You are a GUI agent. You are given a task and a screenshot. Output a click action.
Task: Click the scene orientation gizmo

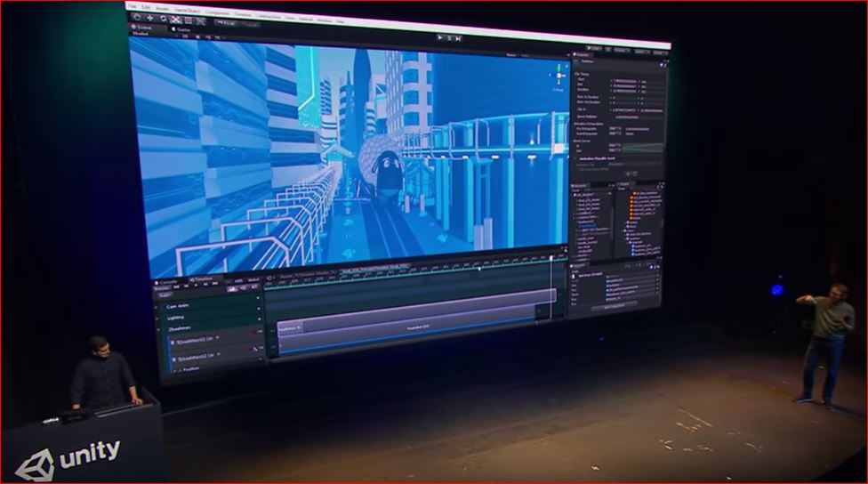559,76
